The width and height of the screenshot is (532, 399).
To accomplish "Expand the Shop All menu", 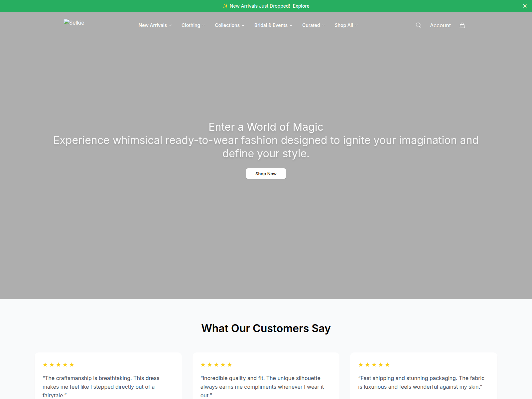I will pos(346,25).
